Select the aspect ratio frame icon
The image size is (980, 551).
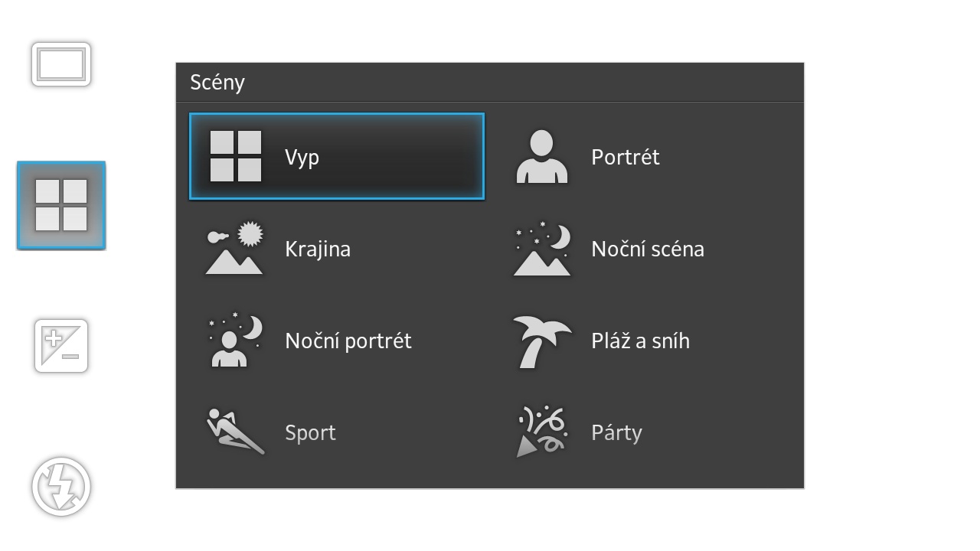61,64
